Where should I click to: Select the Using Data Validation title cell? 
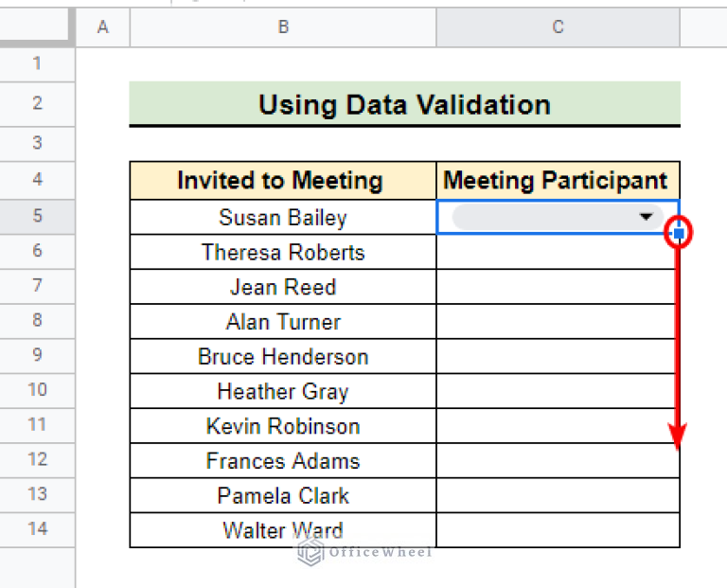click(405, 103)
